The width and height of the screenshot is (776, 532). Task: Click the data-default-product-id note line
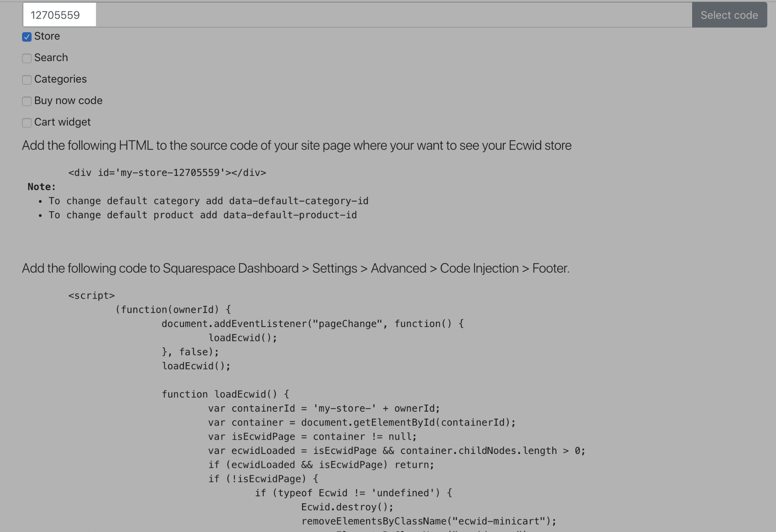(x=203, y=215)
